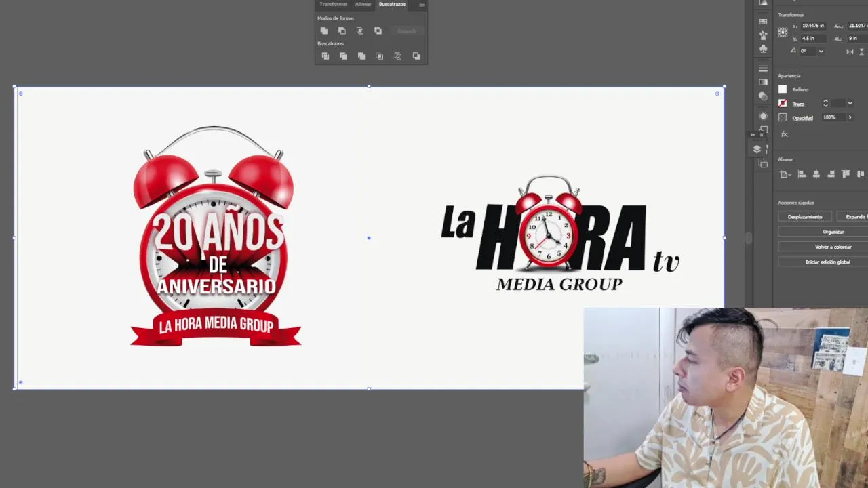Viewport: 868px width, 488px height.
Task: Align objects to the right edge
Action: 831,174
